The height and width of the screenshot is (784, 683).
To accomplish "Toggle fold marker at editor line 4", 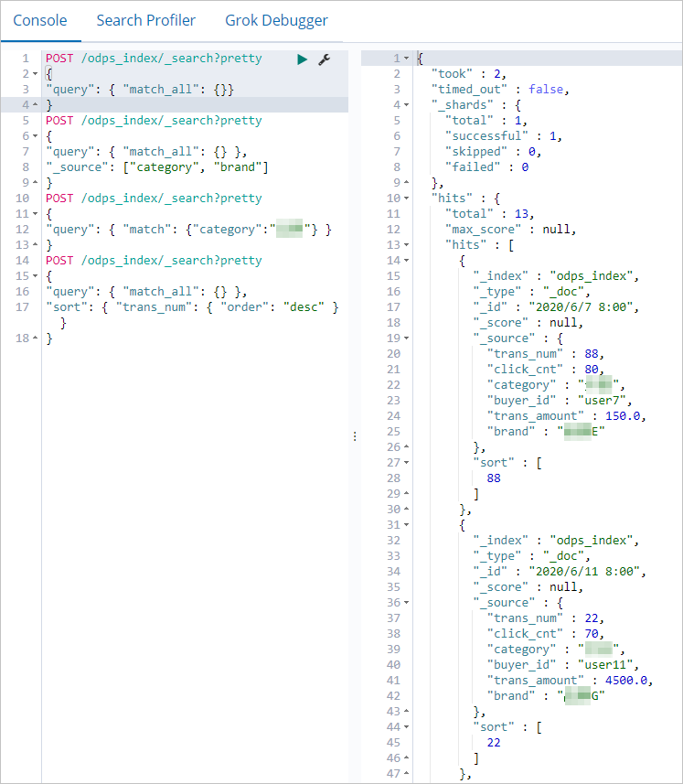I will [35, 105].
